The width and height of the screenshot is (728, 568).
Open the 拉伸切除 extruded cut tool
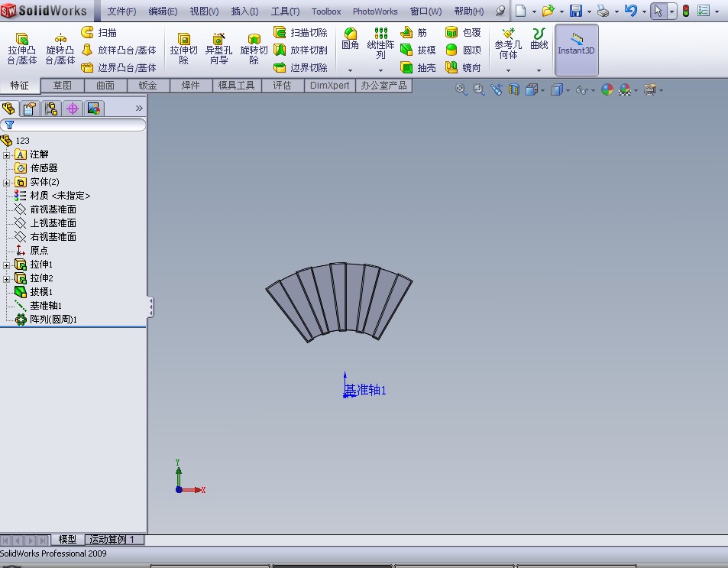click(x=184, y=49)
